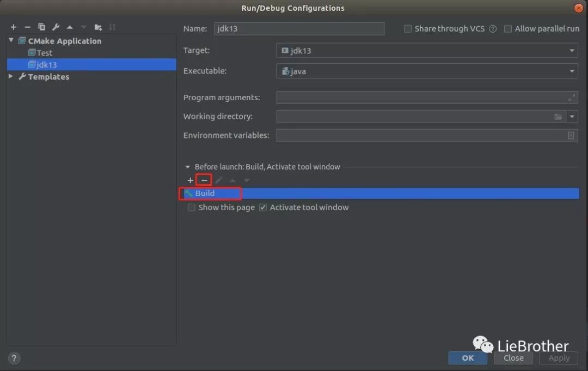Move before launch task up
588x371 pixels.
click(x=232, y=180)
